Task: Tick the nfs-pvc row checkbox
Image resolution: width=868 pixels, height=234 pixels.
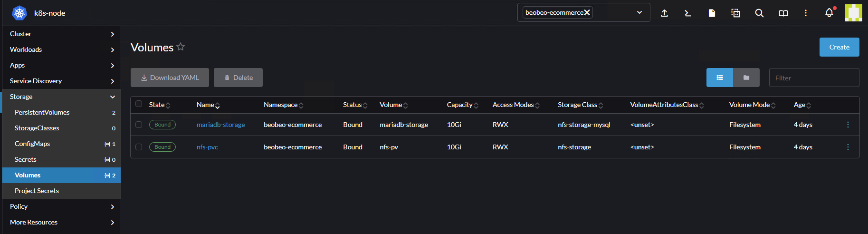Action: pos(139,147)
